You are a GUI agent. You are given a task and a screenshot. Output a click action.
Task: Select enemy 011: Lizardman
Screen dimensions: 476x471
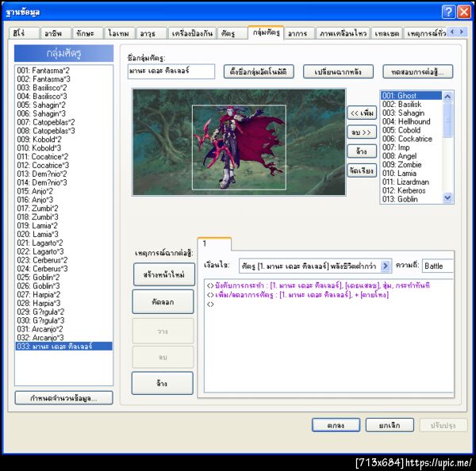[411, 182]
